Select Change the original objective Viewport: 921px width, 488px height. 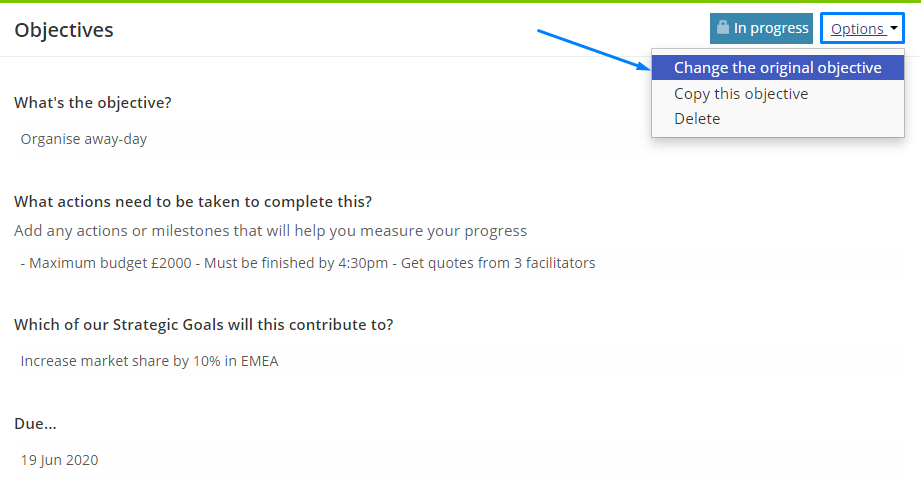tap(778, 68)
